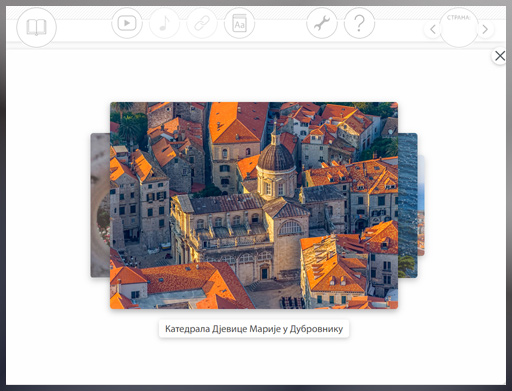Click the cathedral dome in the photo
512x391 pixels.
(276, 156)
